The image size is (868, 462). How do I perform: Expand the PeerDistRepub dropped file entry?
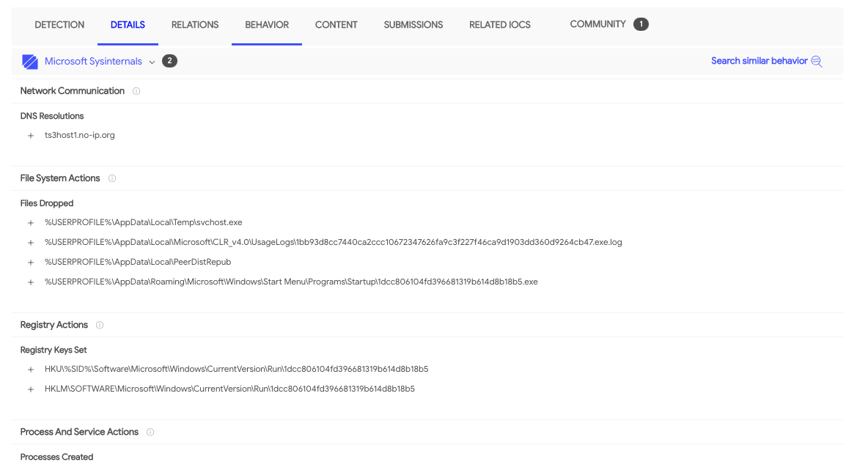(29, 262)
